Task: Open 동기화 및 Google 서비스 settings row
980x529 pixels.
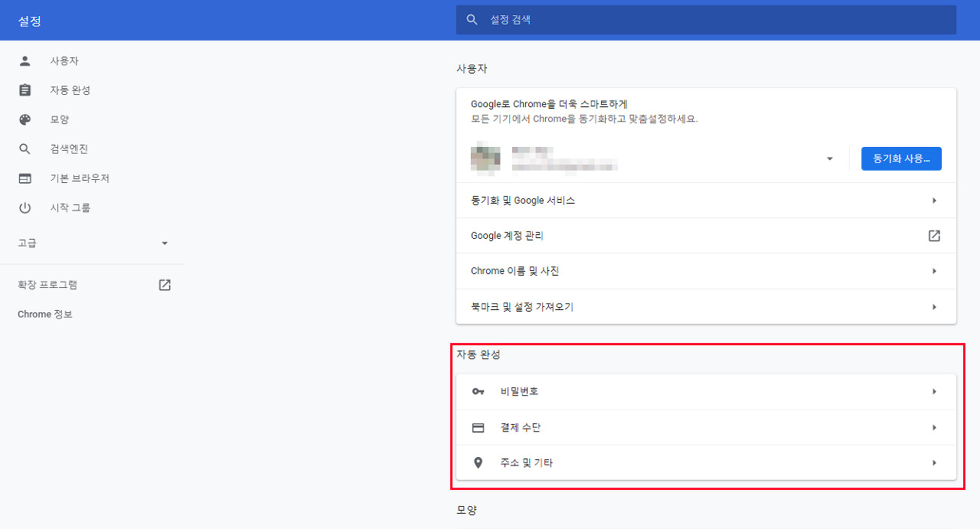Action: [x=706, y=201]
